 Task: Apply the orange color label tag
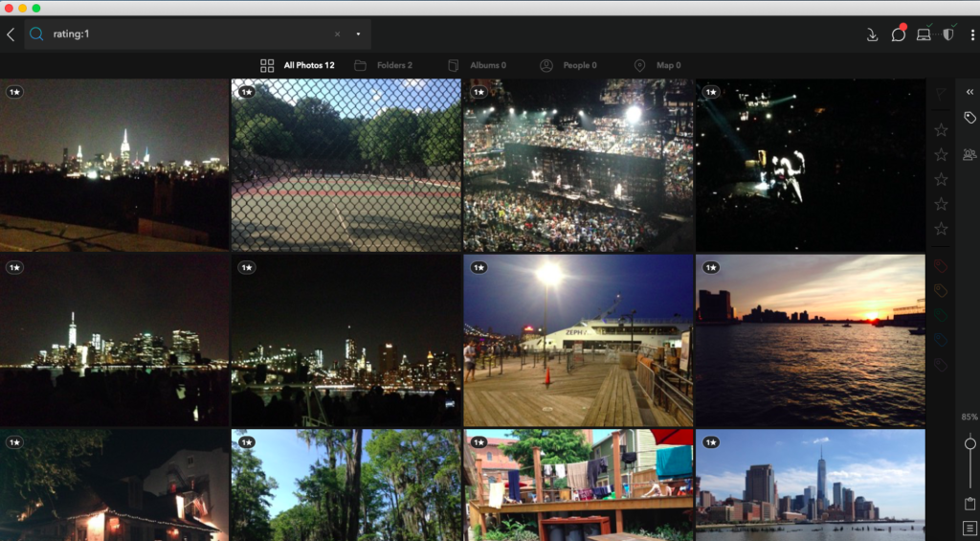[x=941, y=290]
